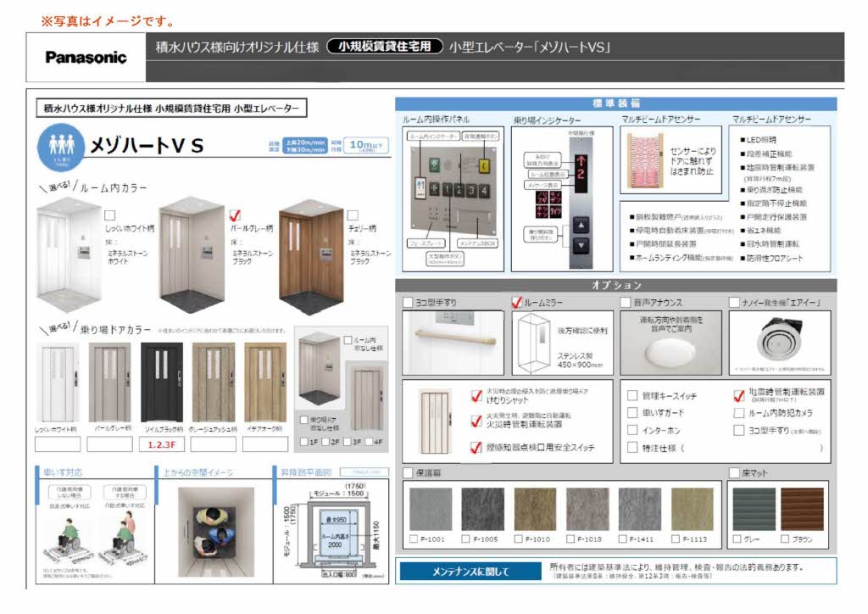868x614 pixels.
Task: Click the blue three-person capacity icon
Action: click(61, 148)
